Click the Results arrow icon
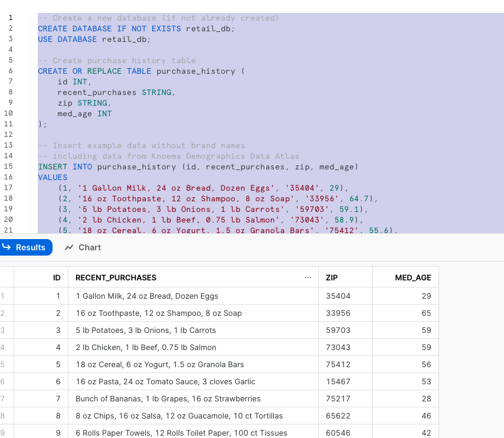 click(x=6, y=247)
